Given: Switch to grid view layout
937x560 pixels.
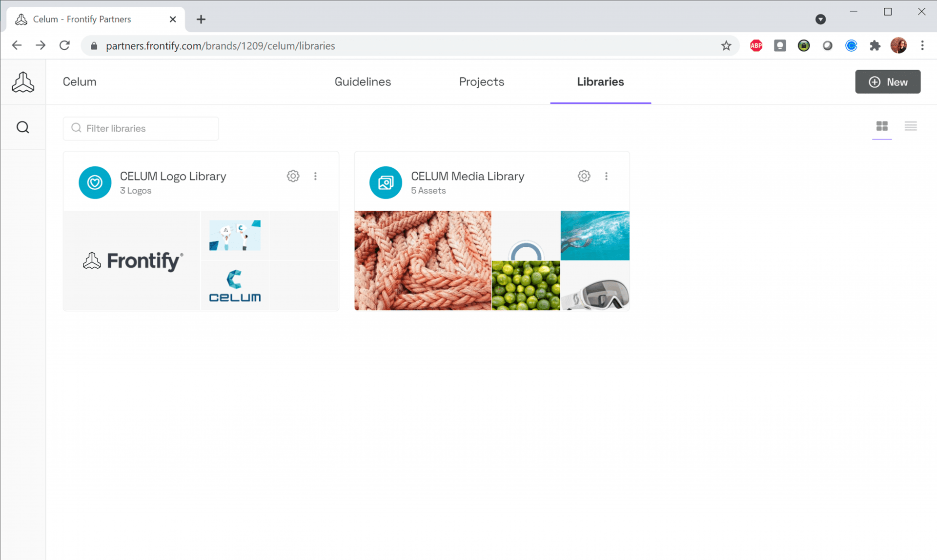Looking at the screenshot, I should pyautogui.click(x=882, y=126).
